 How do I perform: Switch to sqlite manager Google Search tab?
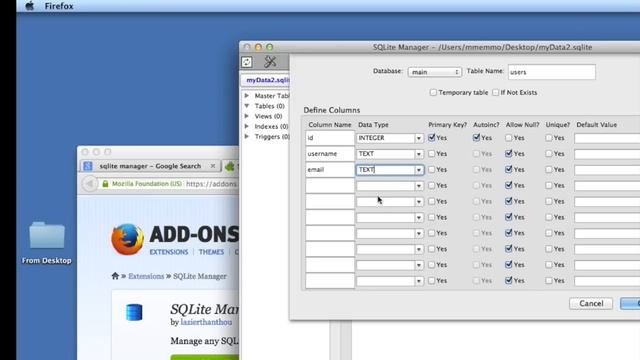click(x=149, y=166)
